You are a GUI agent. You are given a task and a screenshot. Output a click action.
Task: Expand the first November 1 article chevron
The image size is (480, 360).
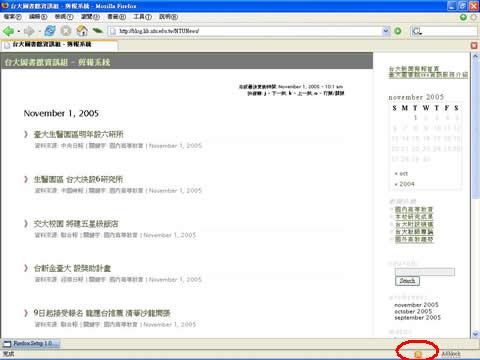pyautogui.click(x=26, y=134)
